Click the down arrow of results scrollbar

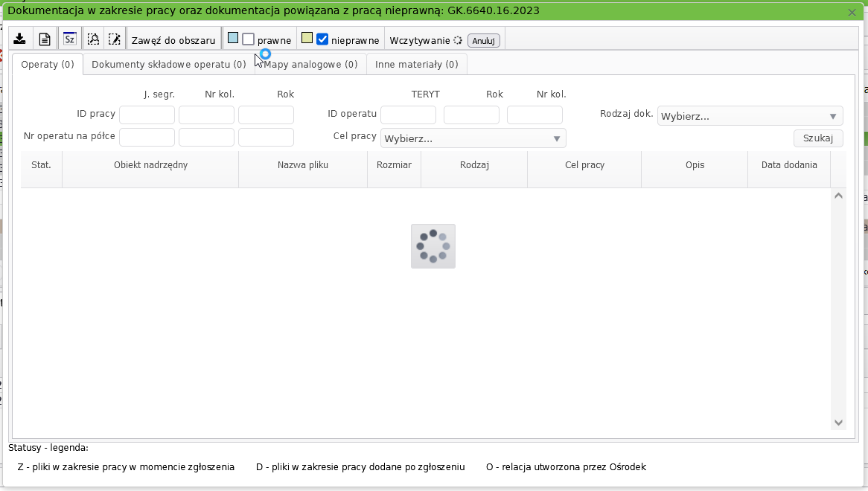[838, 423]
